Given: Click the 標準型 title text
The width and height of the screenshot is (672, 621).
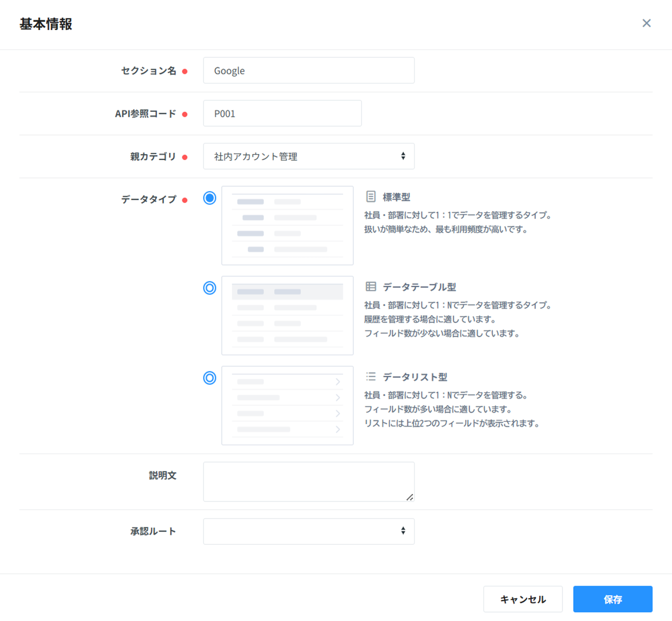Looking at the screenshot, I should [x=396, y=197].
